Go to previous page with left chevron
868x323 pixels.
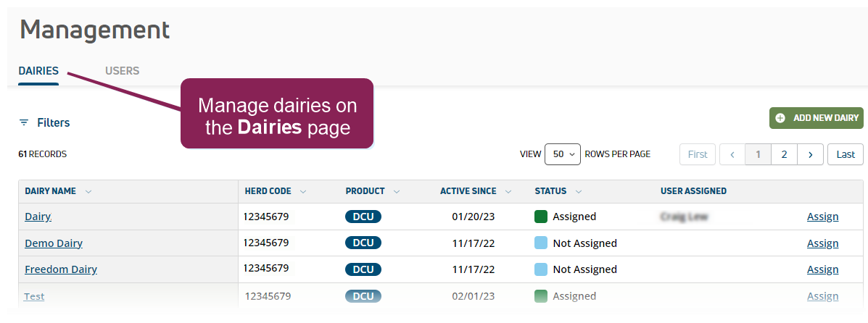click(x=732, y=154)
